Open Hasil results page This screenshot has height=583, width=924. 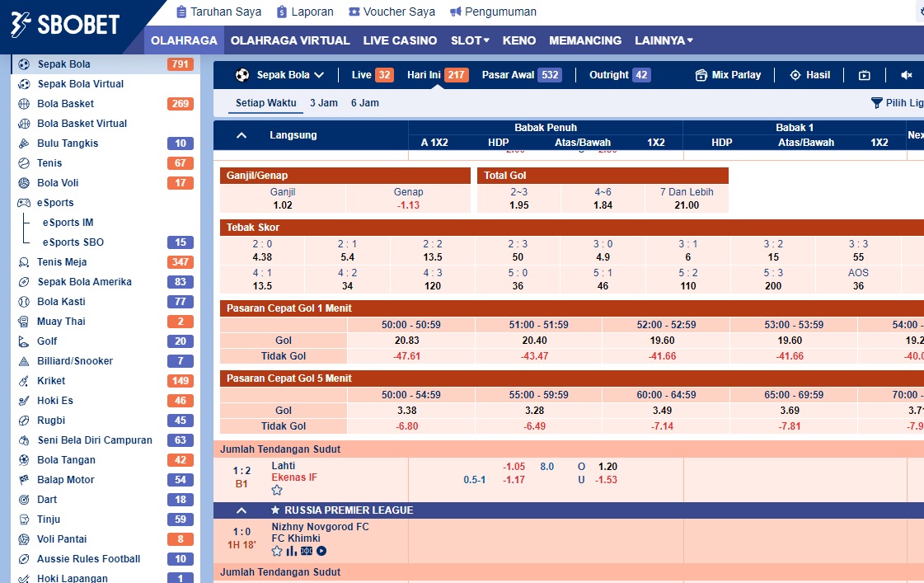(x=809, y=75)
